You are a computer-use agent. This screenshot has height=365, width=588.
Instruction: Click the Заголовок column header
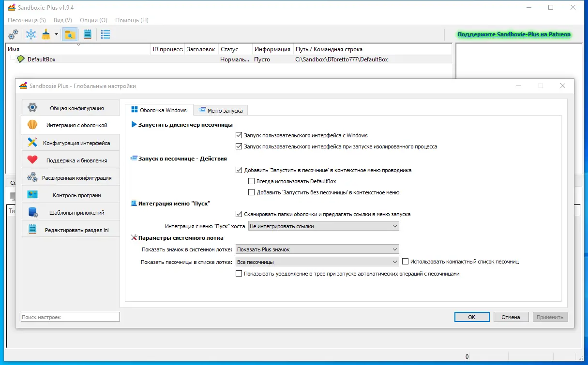pyautogui.click(x=201, y=49)
